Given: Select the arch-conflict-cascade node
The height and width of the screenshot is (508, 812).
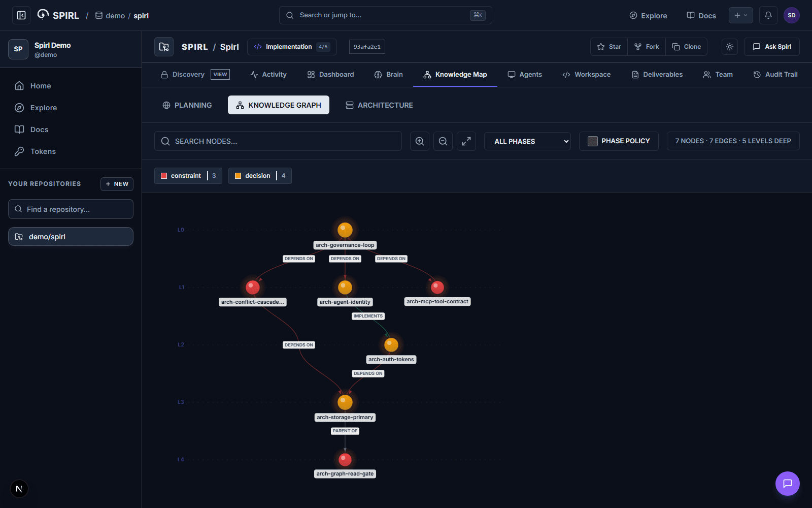Looking at the screenshot, I should coord(253,287).
